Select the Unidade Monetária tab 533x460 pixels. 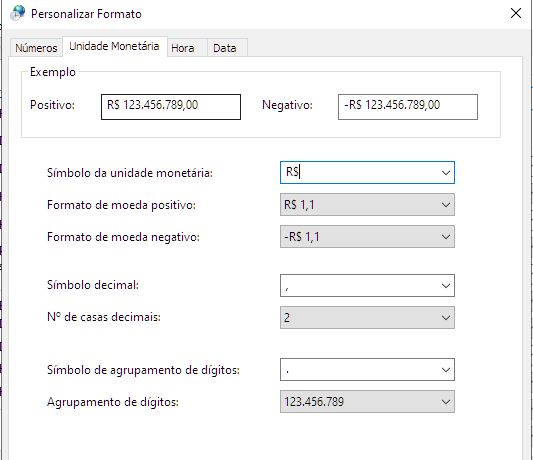click(x=115, y=46)
